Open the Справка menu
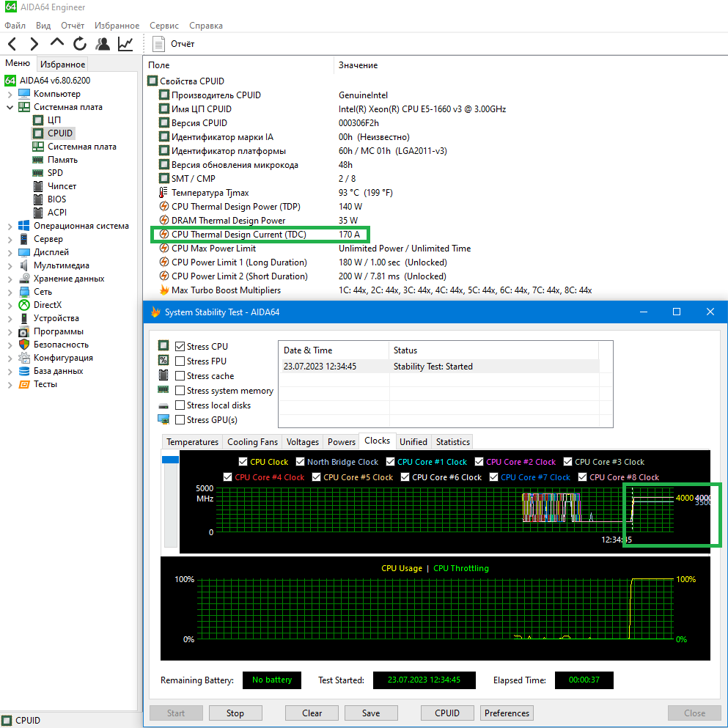 206,26
